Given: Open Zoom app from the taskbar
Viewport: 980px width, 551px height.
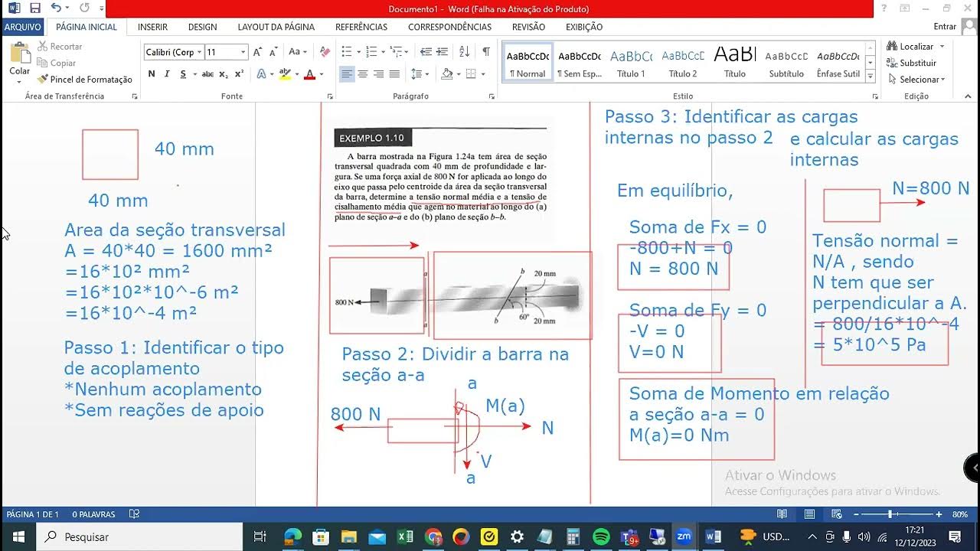Looking at the screenshot, I should pos(684,536).
